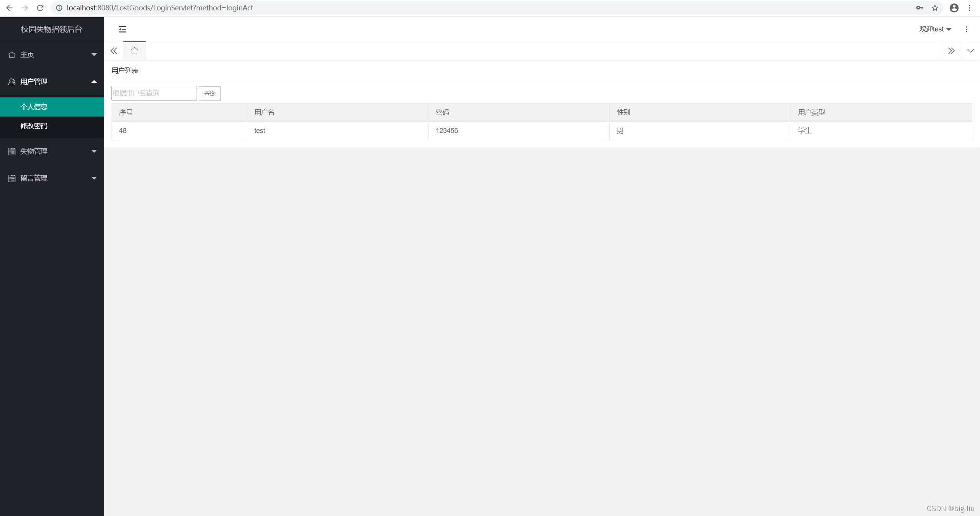Screen dimensions: 980x516
Task: Expand the 留言管理 sidebar menu
Action: pos(52,178)
